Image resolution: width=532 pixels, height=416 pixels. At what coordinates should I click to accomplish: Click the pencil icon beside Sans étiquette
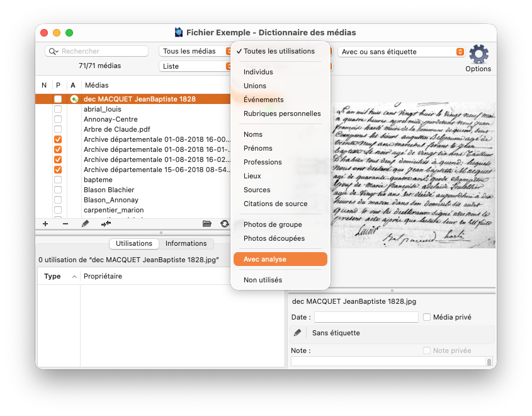point(298,333)
